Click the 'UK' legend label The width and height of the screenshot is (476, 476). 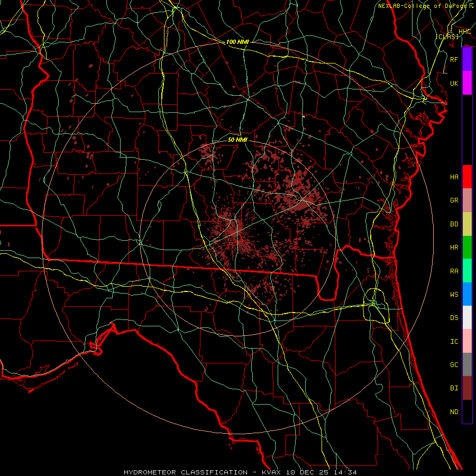click(454, 83)
